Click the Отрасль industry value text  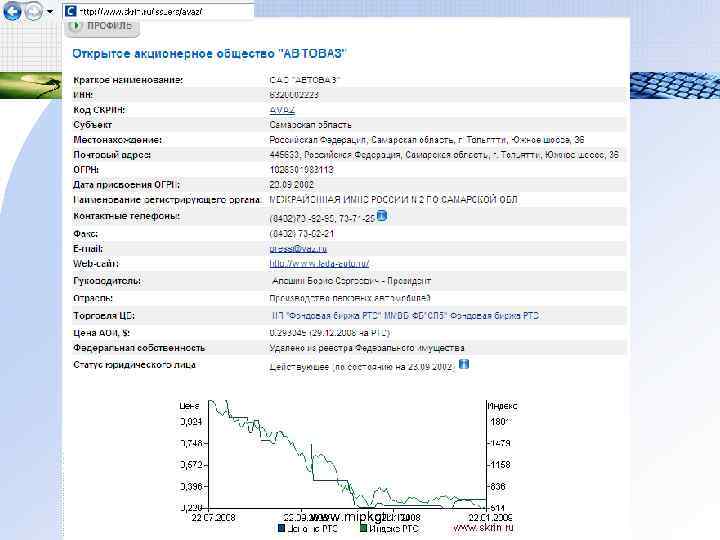tap(350, 298)
